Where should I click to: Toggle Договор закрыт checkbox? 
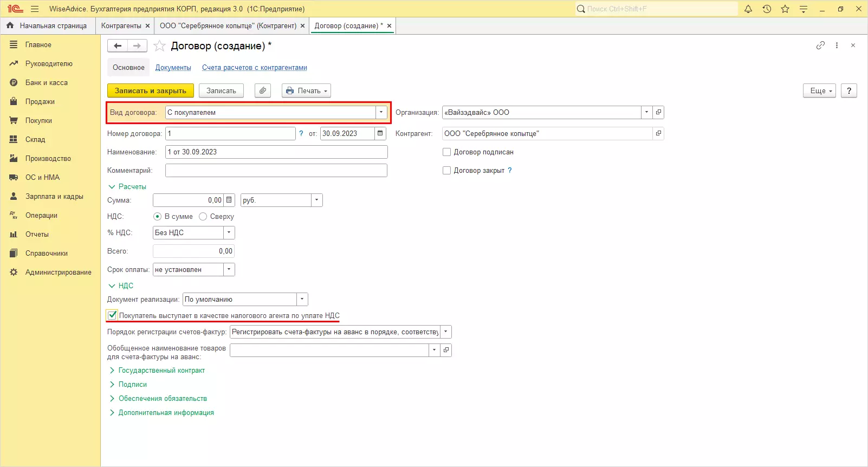447,171
